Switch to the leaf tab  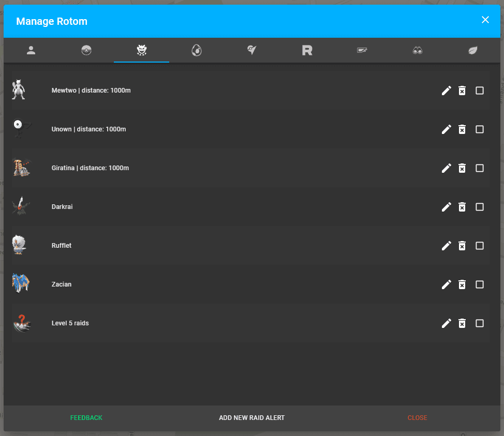click(x=473, y=50)
